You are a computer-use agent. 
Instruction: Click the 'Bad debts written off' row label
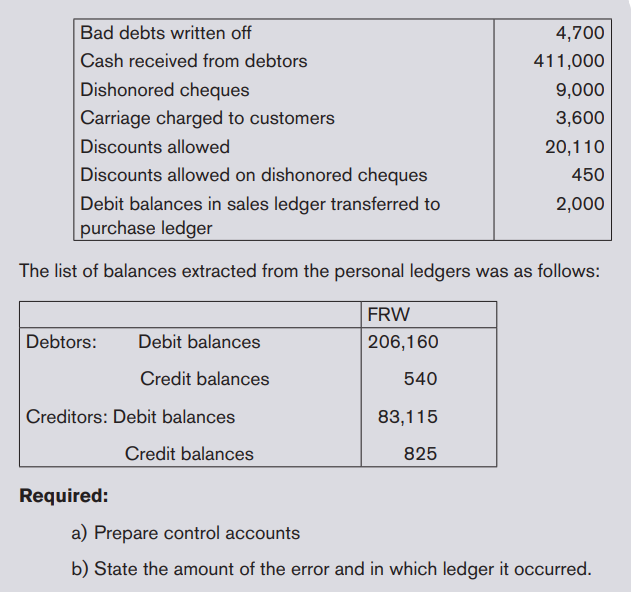165,33
